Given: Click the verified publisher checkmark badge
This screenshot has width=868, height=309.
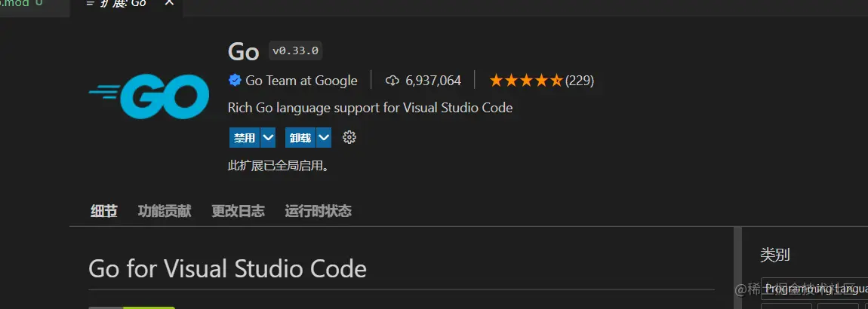Looking at the screenshot, I should [235, 81].
